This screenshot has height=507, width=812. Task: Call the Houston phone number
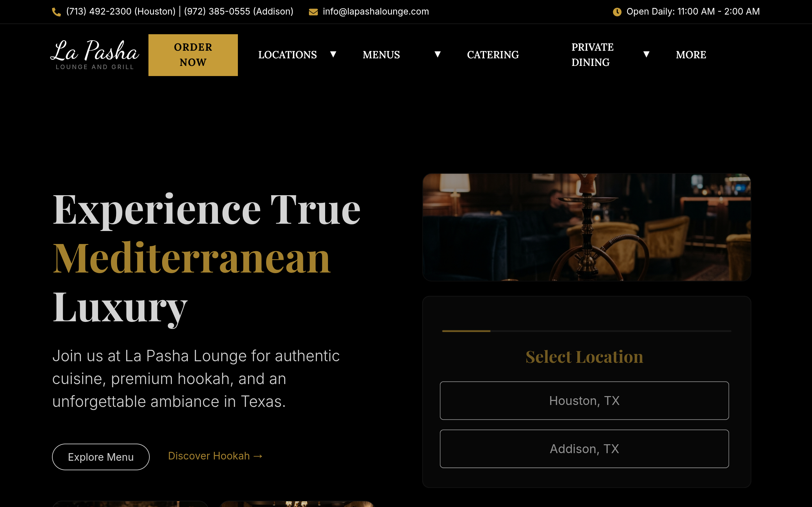121,12
